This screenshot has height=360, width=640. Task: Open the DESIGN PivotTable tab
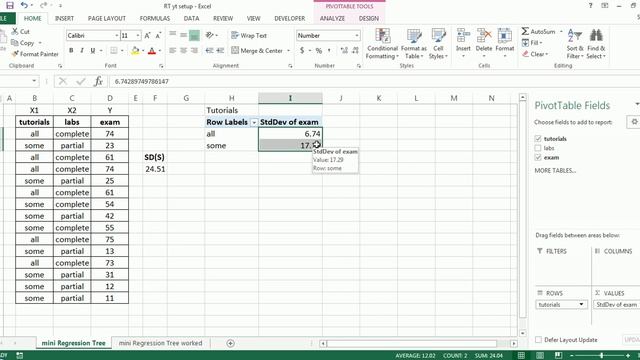tap(369, 18)
